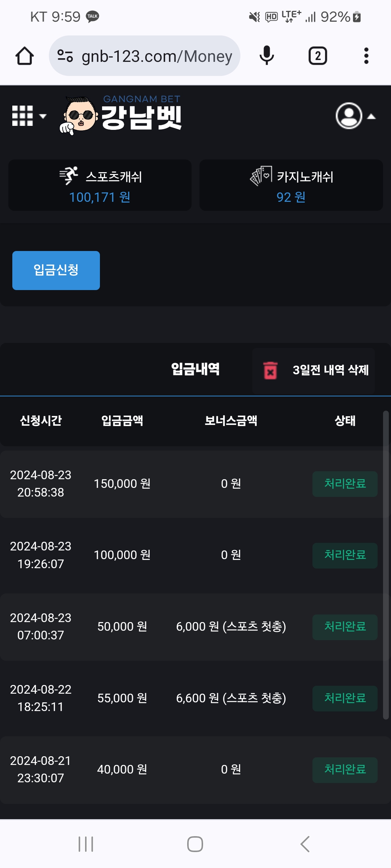This screenshot has width=391, height=868.
Task: Open the browser three-dot menu
Action: [x=366, y=56]
